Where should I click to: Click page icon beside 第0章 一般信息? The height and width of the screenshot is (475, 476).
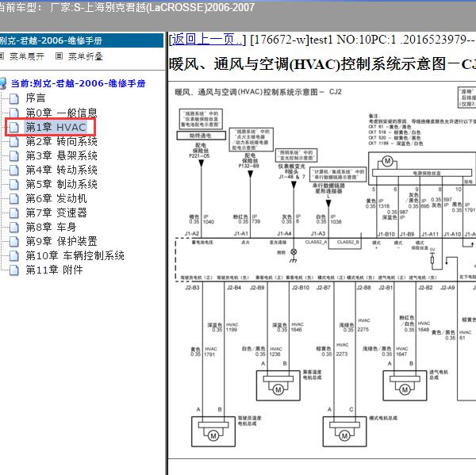point(14,113)
